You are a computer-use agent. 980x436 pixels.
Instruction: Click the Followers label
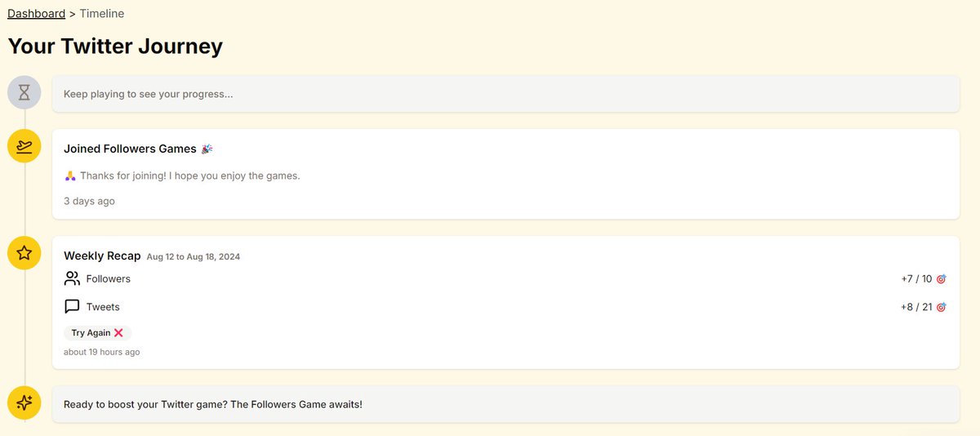108,278
